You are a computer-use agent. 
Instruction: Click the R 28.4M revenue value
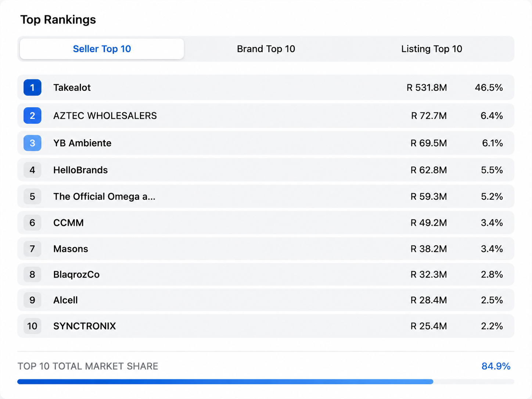coord(429,300)
